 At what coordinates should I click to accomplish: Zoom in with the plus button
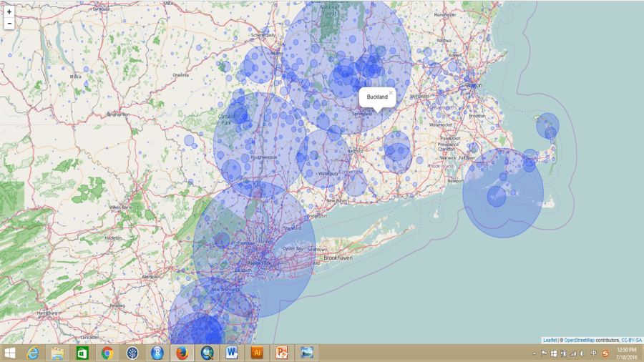9,12
